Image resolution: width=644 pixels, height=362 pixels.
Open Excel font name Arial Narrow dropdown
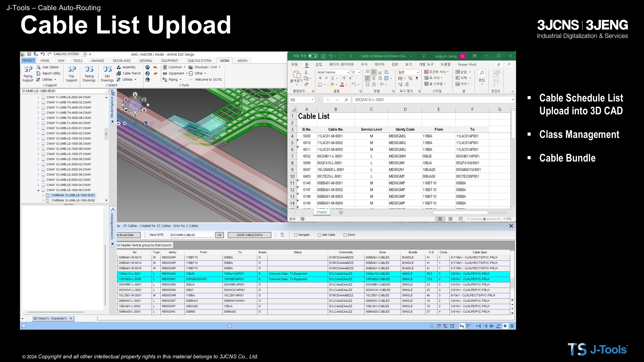(x=348, y=72)
